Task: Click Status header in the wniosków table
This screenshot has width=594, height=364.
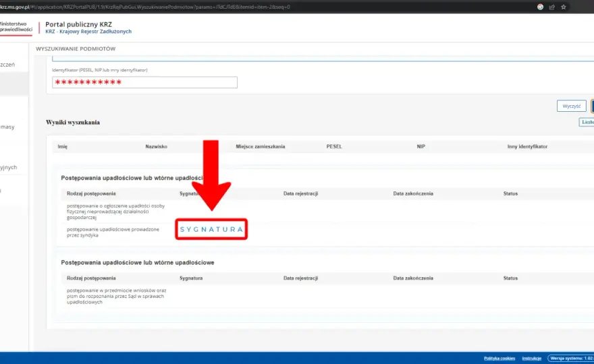Action: coord(510,278)
